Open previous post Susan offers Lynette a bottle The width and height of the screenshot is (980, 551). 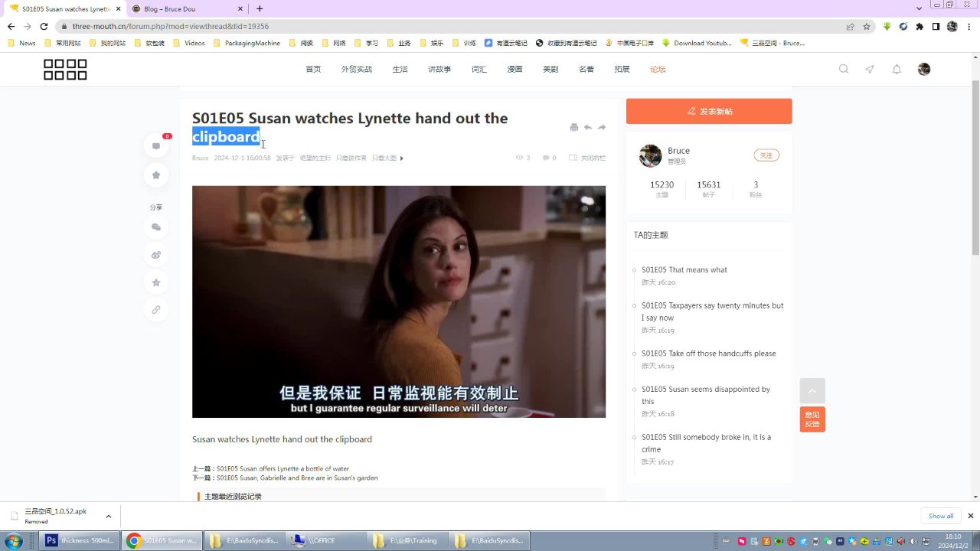point(283,468)
